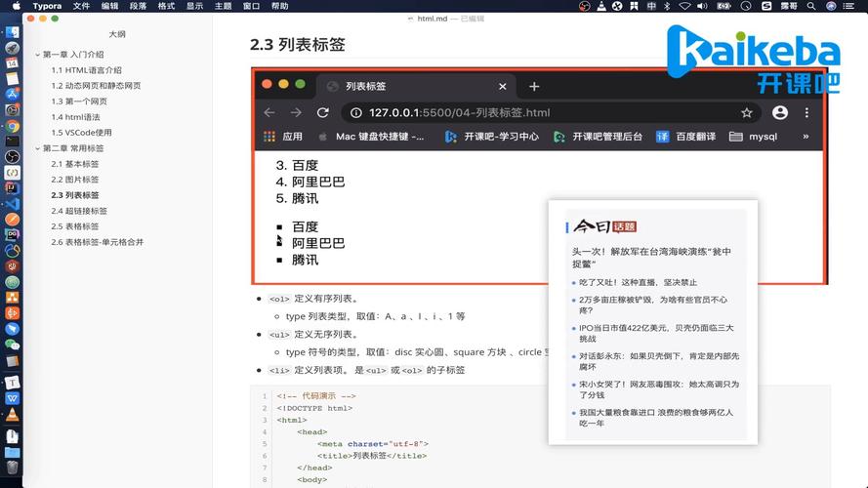Jump to 1.1 HTML语言介绍 in outline
This screenshot has height=488, width=868.
[x=86, y=70]
